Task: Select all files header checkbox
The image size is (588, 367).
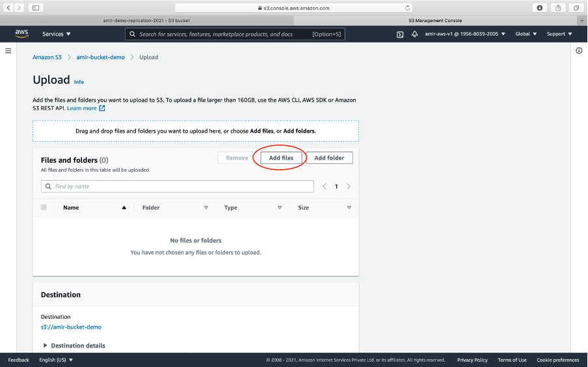Action: pyautogui.click(x=44, y=207)
